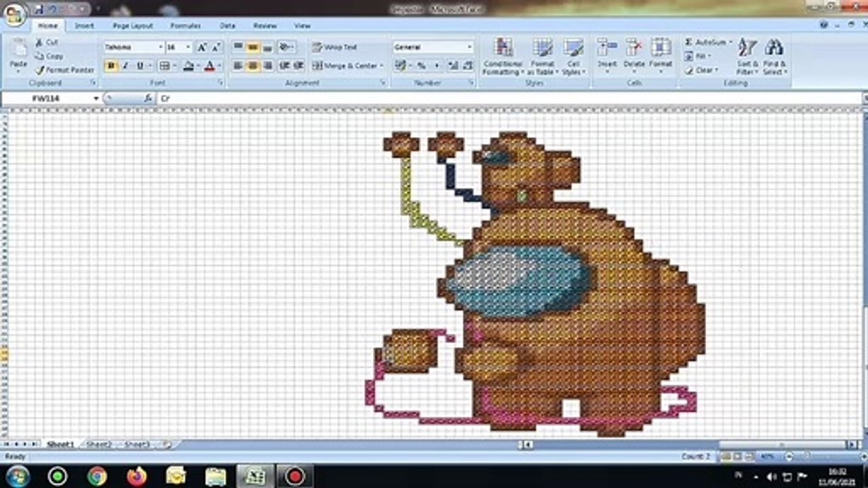This screenshot has width=868, height=488.
Task: Apply Comma Style number format
Action: tap(437, 66)
